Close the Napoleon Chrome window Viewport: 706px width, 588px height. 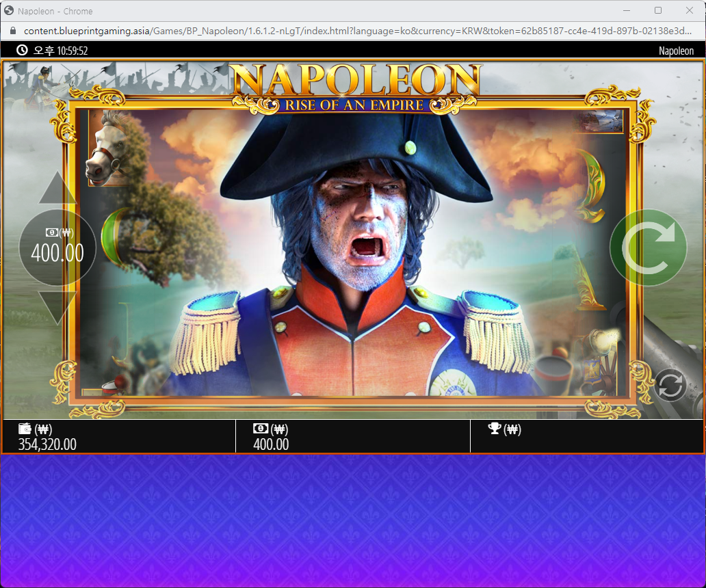(690, 10)
